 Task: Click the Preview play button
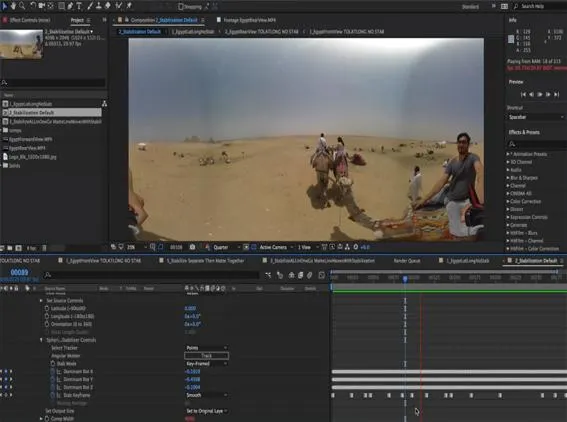pos(540,94)
